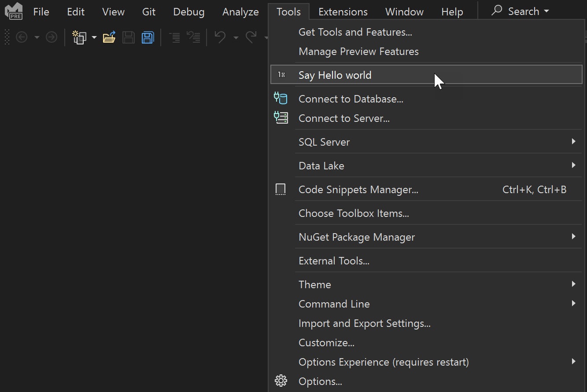The image size is (587, 392).
Task: Expand the SQL Server submenu
Action: click(x=573, y=142)
